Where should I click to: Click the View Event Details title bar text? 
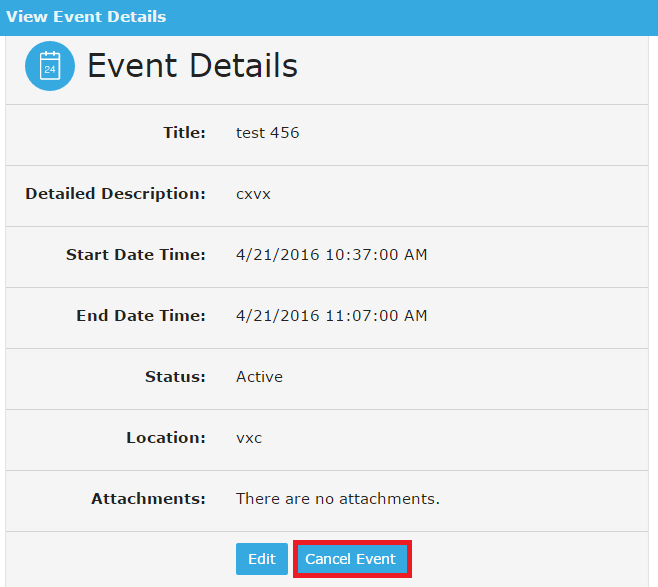(x=86, y=17)
